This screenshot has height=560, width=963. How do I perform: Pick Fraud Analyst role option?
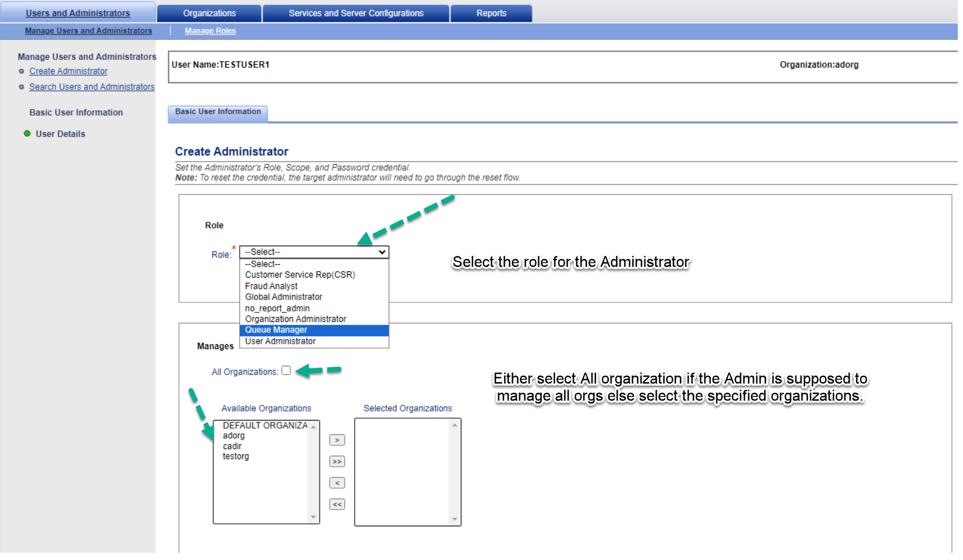pos(271,286)
